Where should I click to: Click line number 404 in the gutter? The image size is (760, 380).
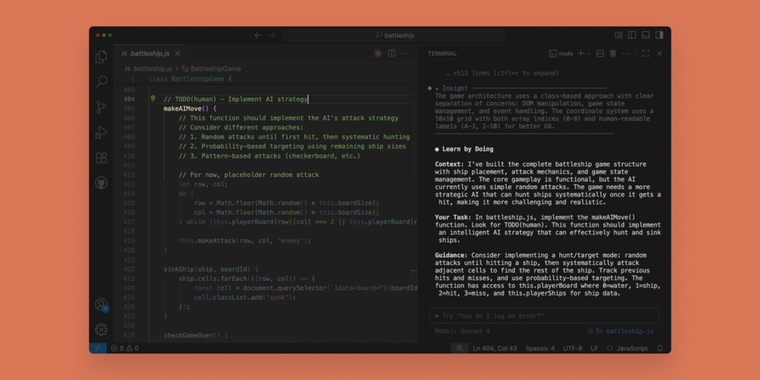point(129,99)
